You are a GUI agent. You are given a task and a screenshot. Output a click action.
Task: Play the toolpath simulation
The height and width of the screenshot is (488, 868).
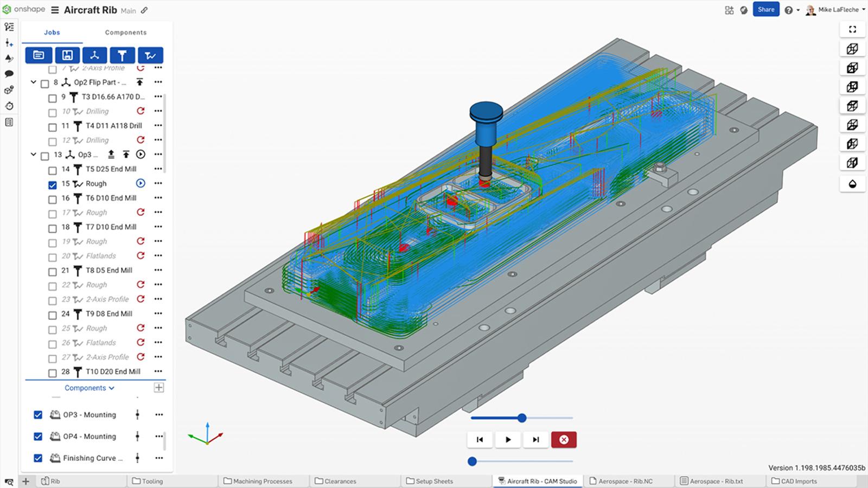tap(508, 440)
